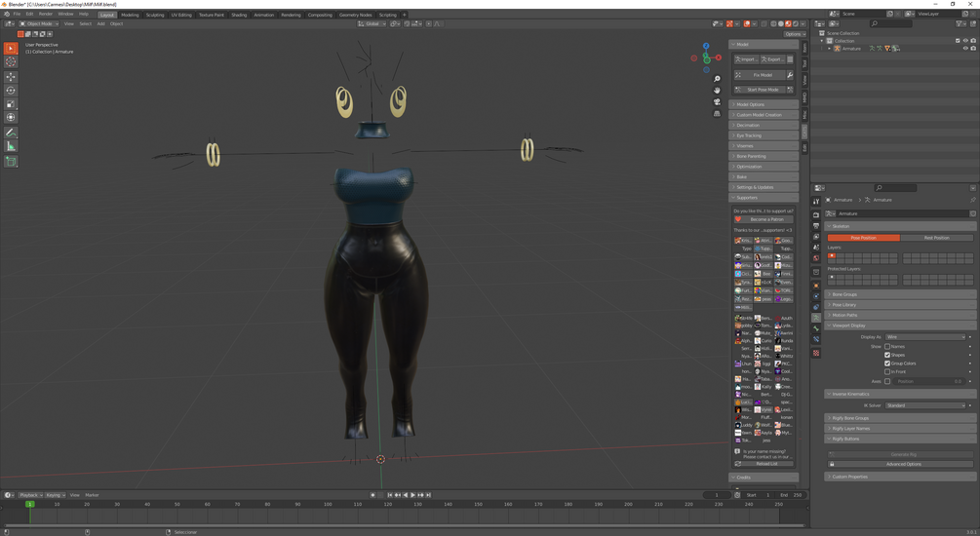Click the Axes Position slider field
Screen dimensions: 980x536
928,381
